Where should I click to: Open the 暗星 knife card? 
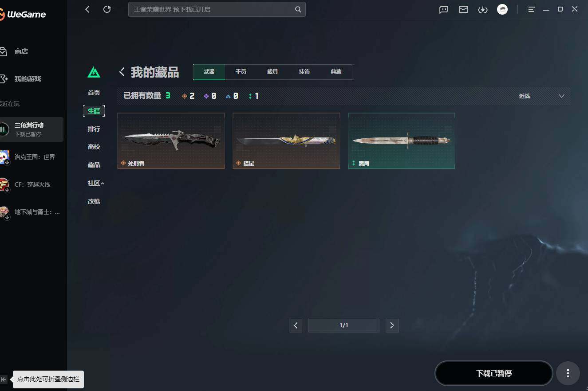286,141
